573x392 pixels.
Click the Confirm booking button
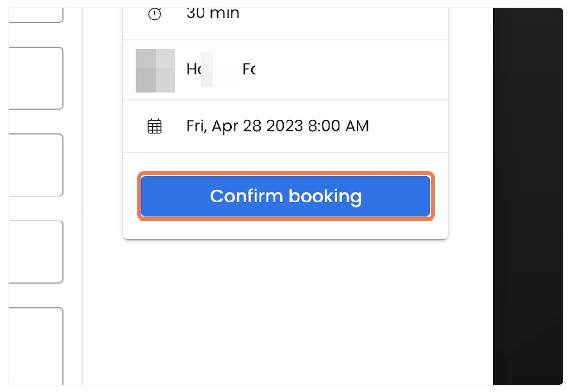click(x=286, y=196)
